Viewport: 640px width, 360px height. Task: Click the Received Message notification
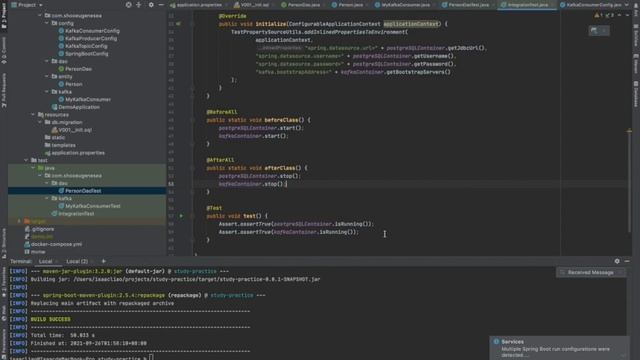pyautogui.click(x=591, y=272)
